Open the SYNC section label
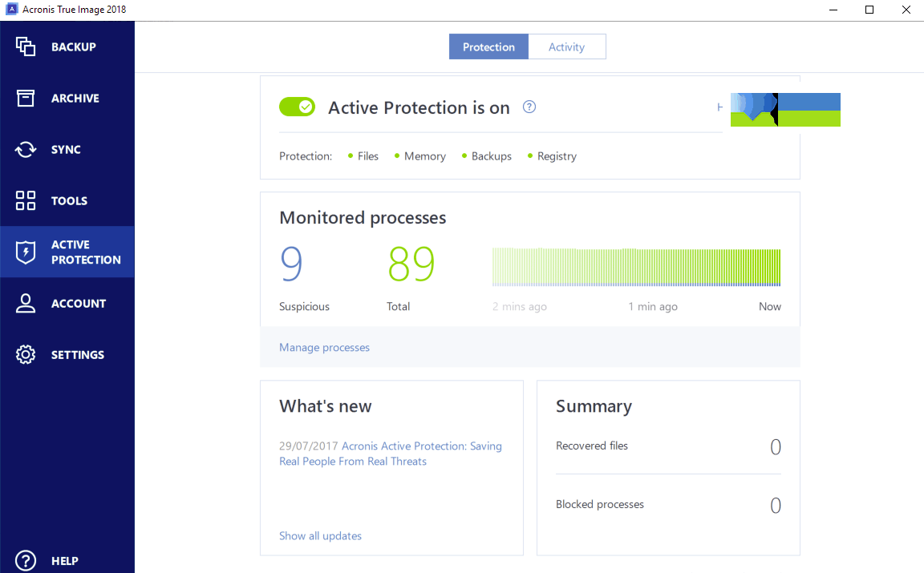 click(66, 150)
